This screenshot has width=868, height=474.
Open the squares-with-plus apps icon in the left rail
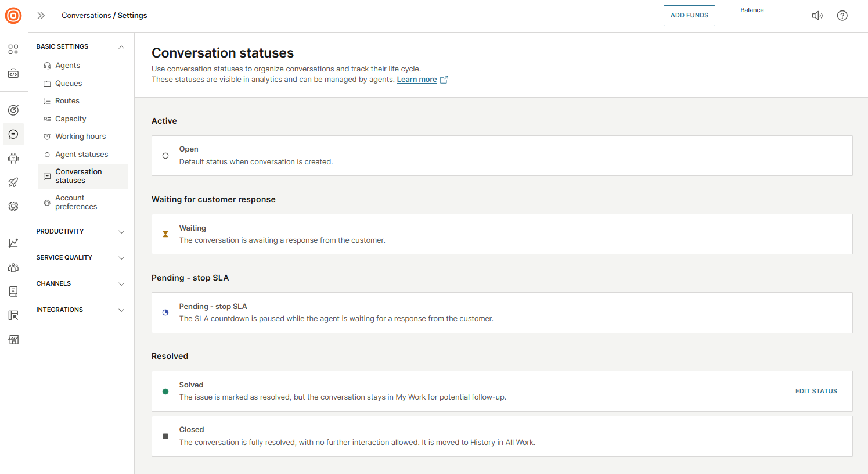point(13,49)
